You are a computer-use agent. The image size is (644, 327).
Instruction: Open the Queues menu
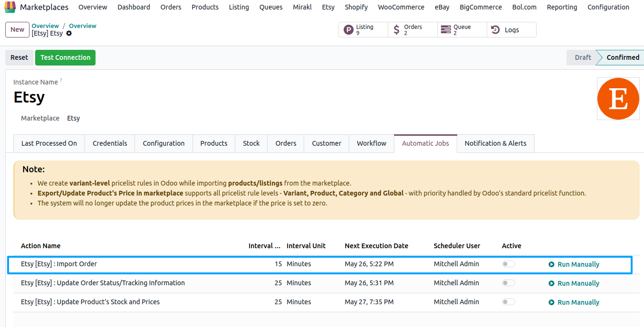coord(271,7)
